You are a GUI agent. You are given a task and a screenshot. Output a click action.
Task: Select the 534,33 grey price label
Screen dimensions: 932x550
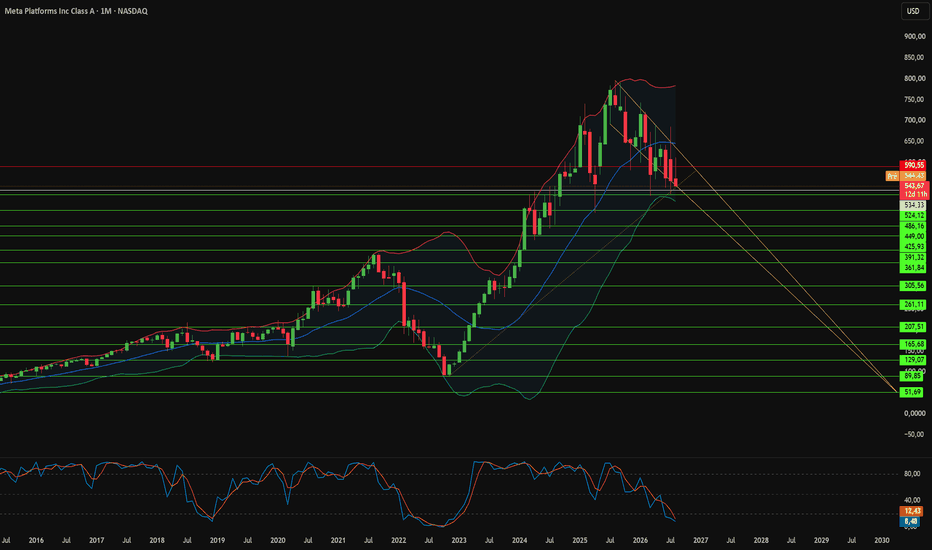click(913, 205)
